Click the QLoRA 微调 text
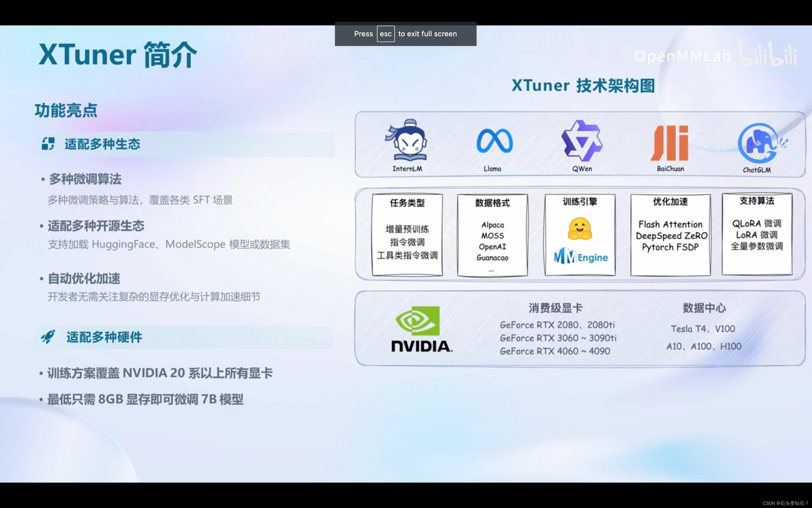 tap(757, 224)
